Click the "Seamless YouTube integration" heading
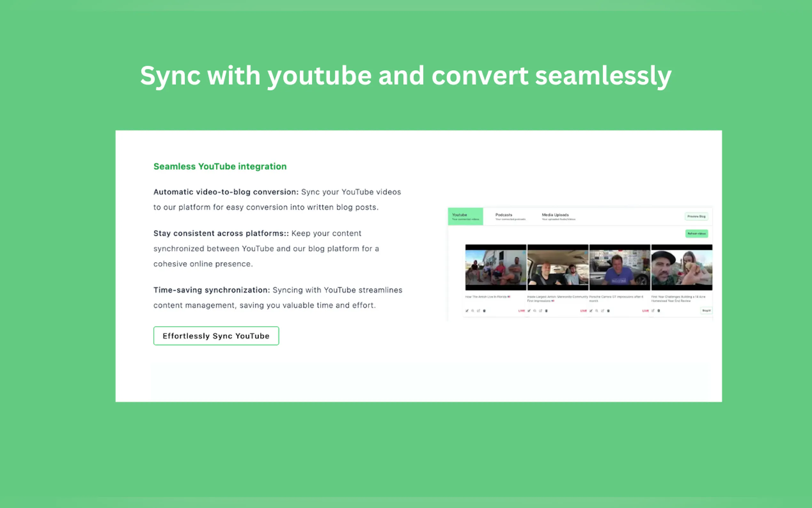This screenshot has width=812, height=508. tap(220, 166)
